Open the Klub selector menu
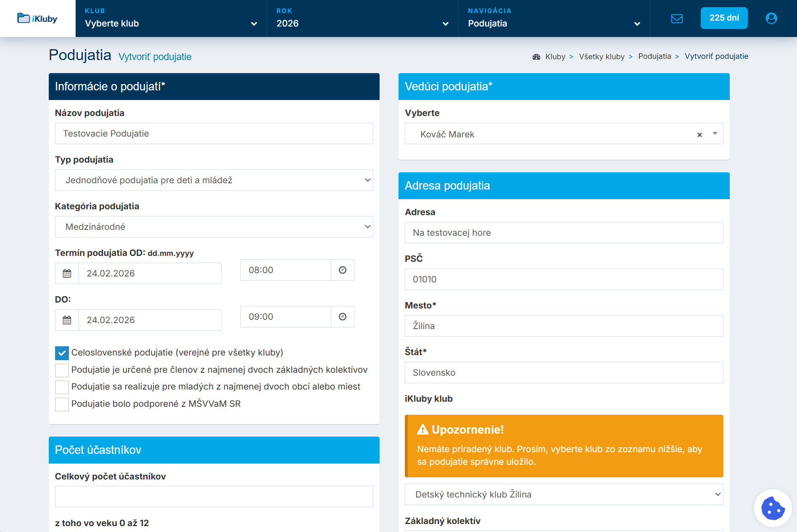Image resolution: width=797 pixels, height=532 pixels. (x=171, y=18)
